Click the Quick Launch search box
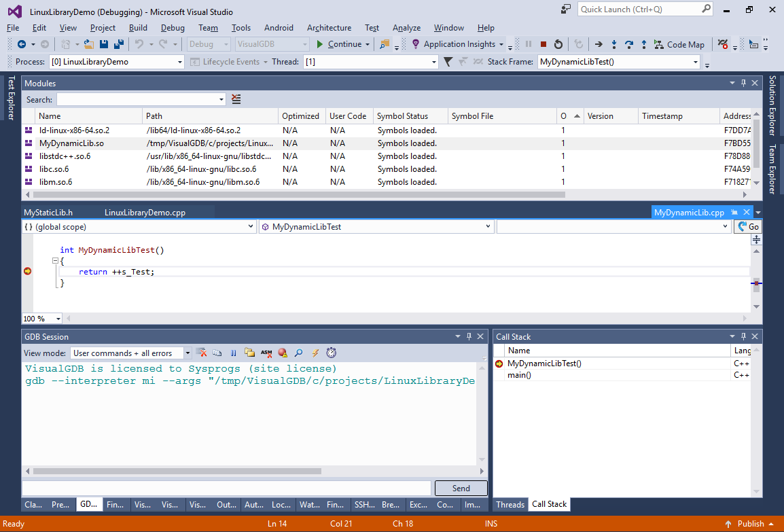 pyautogui.click(x=645, y=9)
